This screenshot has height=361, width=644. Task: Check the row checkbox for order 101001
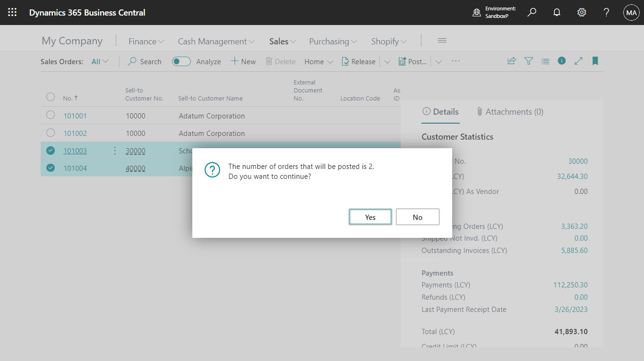[x=51, y=115]
